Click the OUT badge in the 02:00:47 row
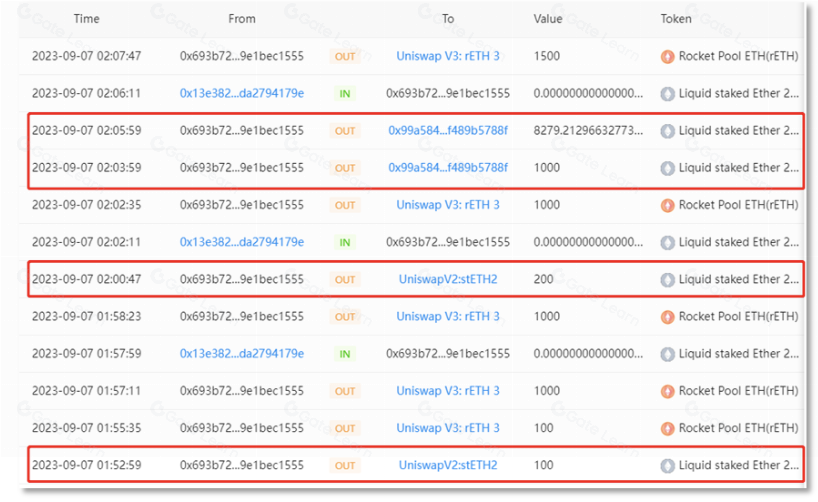The image size is (818, 502). tap(345, 280)
